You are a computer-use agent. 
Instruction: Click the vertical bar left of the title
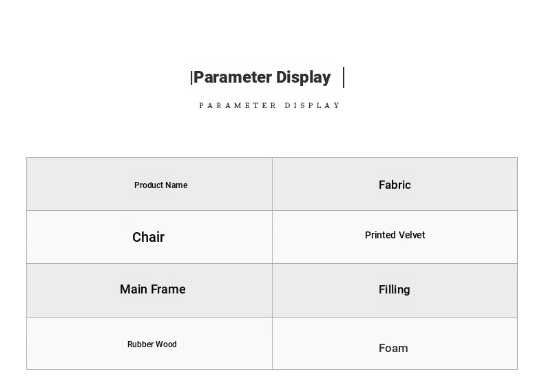point(191,78)
